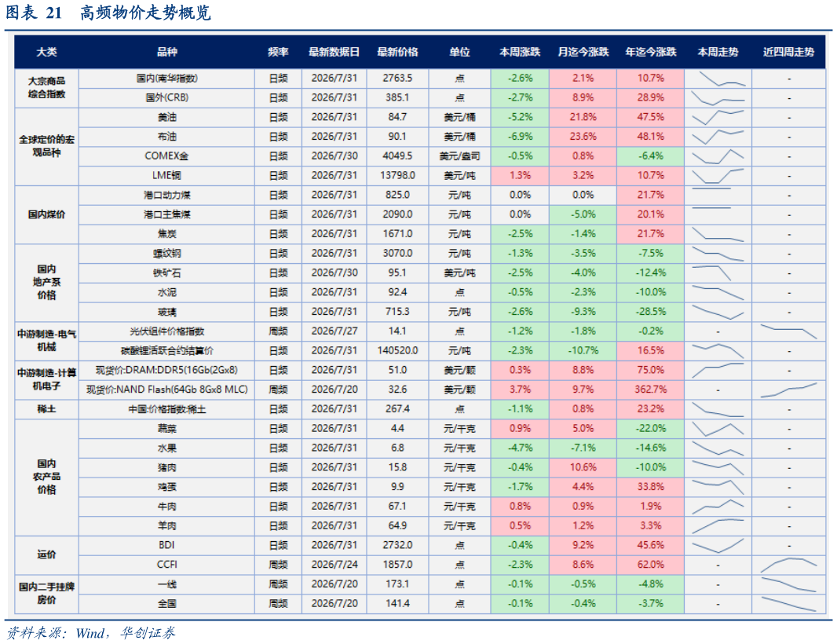Select the 现货价:DRAM:DDR5(16Gb(2Gx8) row label
This screenshot has height=644, width=837.
click(x=166, y=370)
